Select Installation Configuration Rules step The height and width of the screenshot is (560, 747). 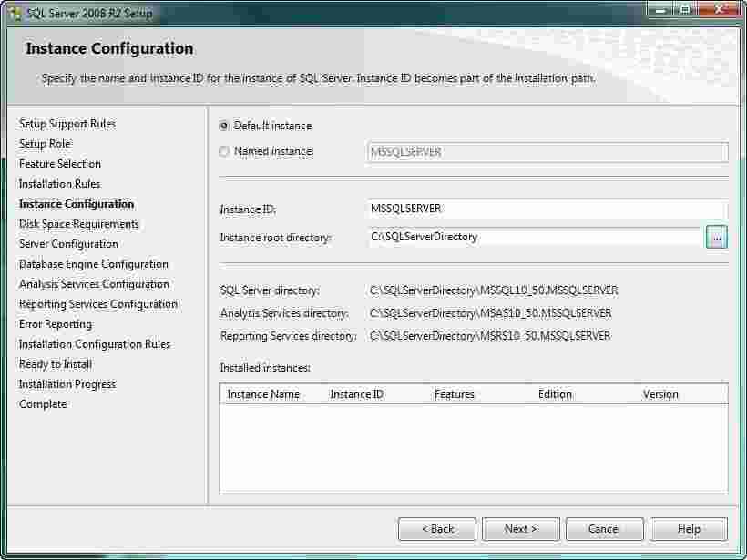pos(95,344)
